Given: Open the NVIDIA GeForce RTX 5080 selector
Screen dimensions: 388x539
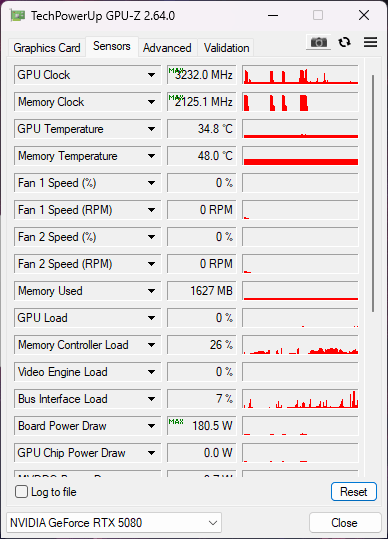Looking at the screenshot, I should (114, 522).
